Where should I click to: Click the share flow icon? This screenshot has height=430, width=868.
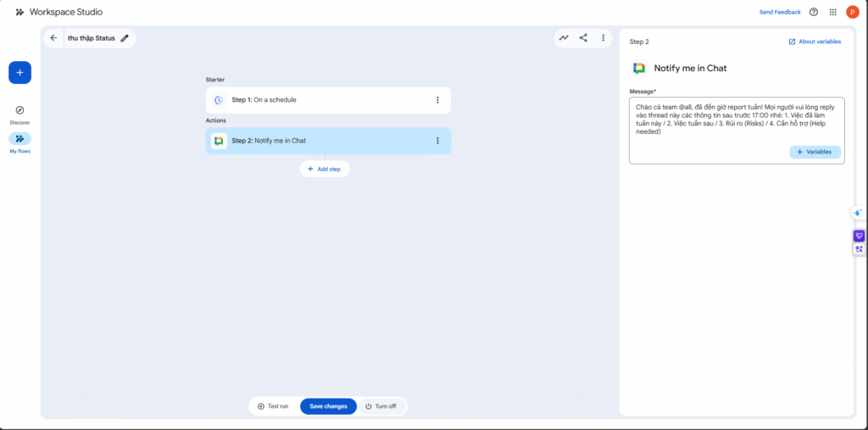click(583, 38)
